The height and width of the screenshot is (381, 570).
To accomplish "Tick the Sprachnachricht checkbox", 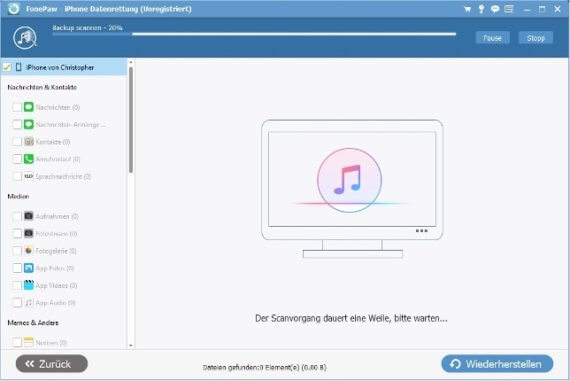I will (x=17, y=176).
